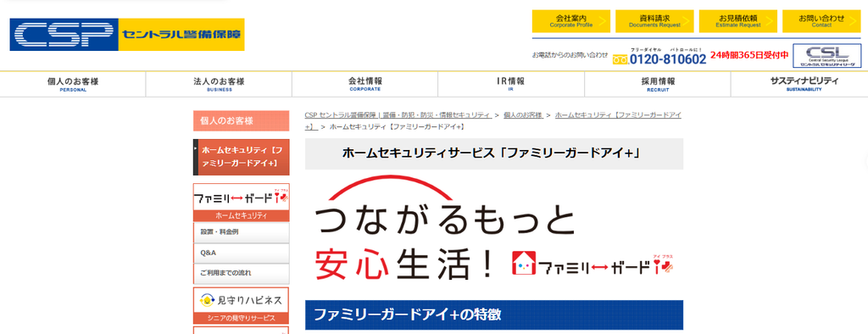Select サステナビリティ nav item

(804, 84)
